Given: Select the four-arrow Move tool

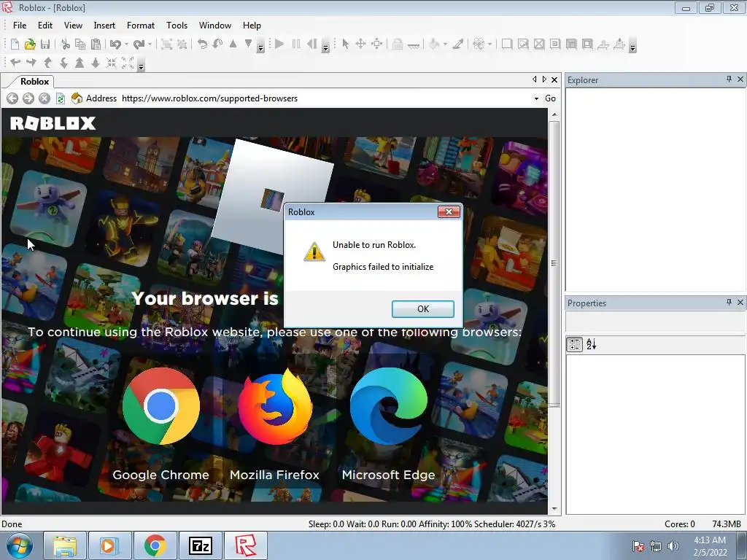Looking at the screenshot, I should click(360, 44).
